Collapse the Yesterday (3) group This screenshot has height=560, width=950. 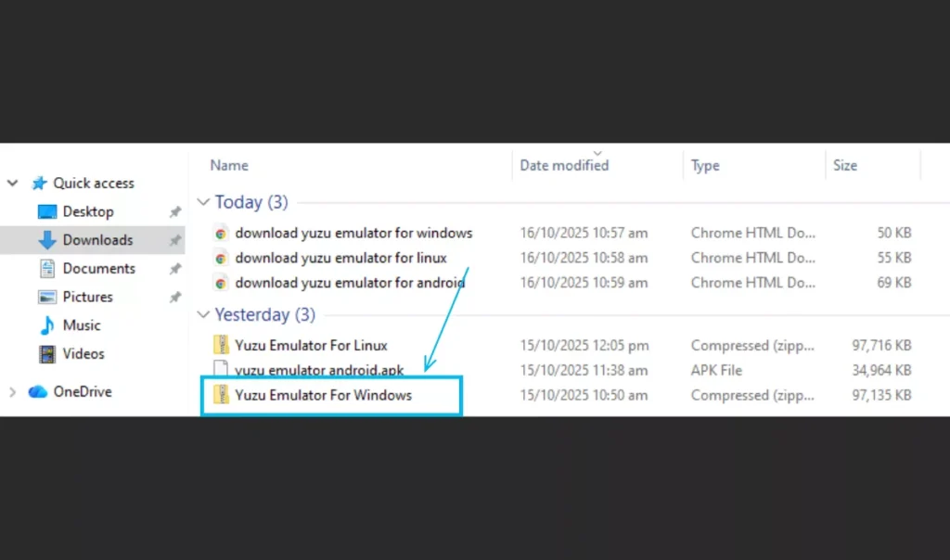click(203, 315)
